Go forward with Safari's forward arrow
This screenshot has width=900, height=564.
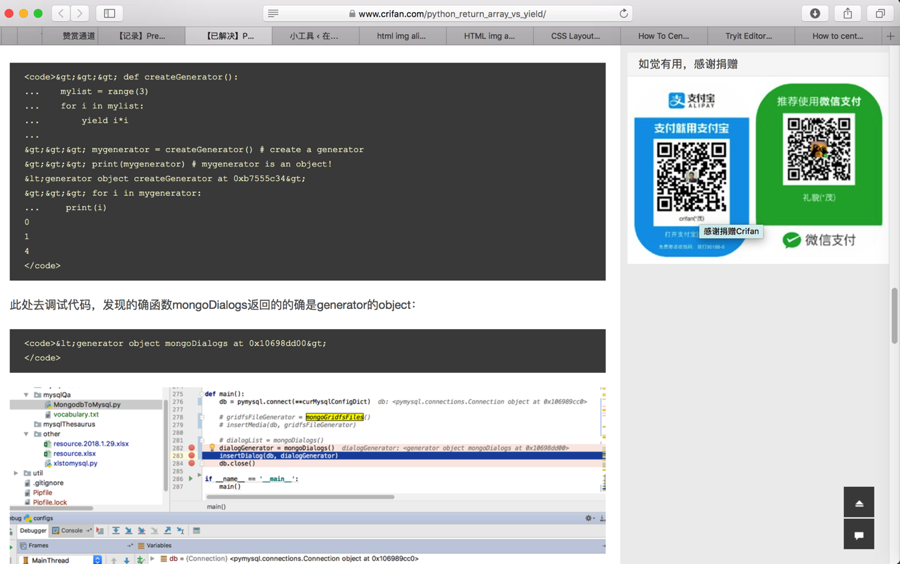click(x=80, y=13)
